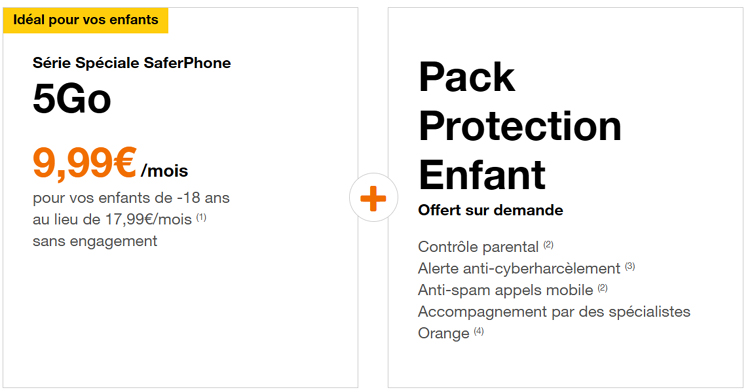Click the 'sans engagement' line

pyautogui.click(x=95, y=241)
